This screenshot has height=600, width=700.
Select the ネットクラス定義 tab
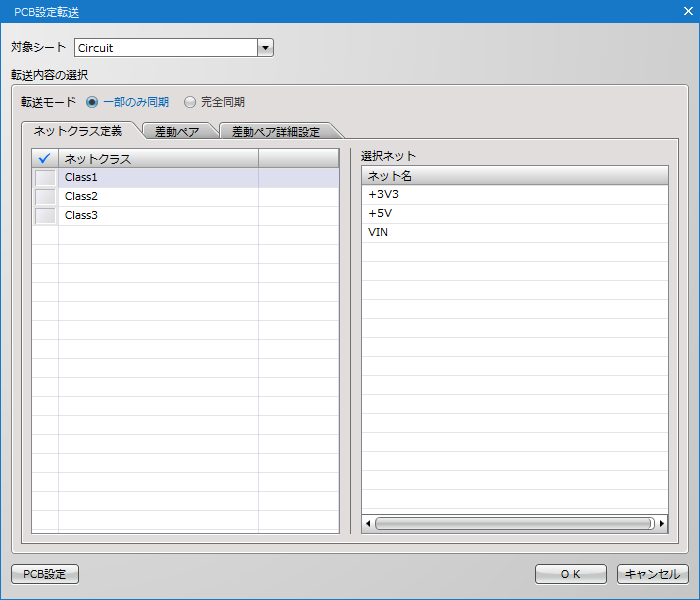point(78,131)
